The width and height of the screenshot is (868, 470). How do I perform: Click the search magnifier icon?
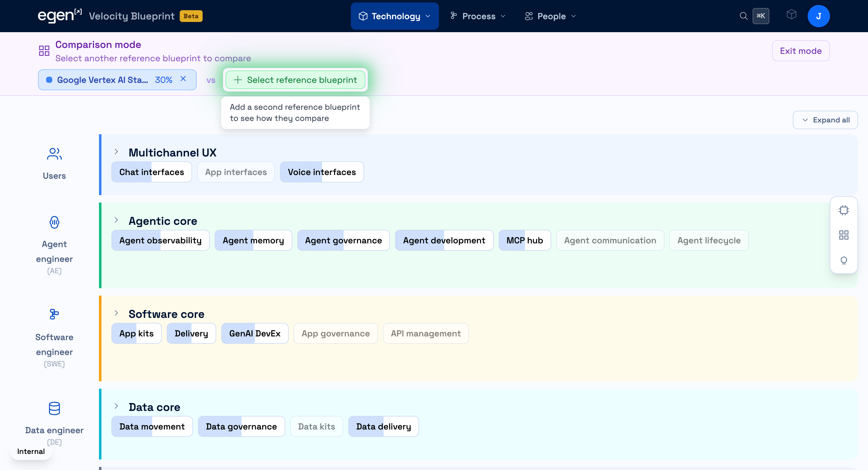point(743,16)
